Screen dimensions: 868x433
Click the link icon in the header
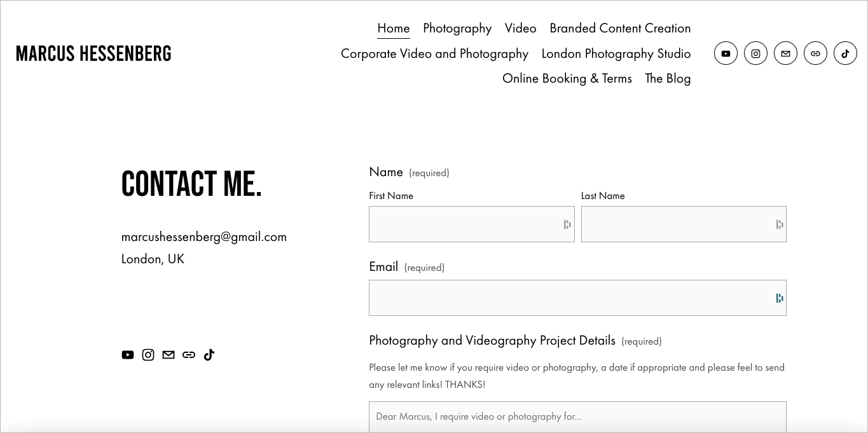(815, 53)
